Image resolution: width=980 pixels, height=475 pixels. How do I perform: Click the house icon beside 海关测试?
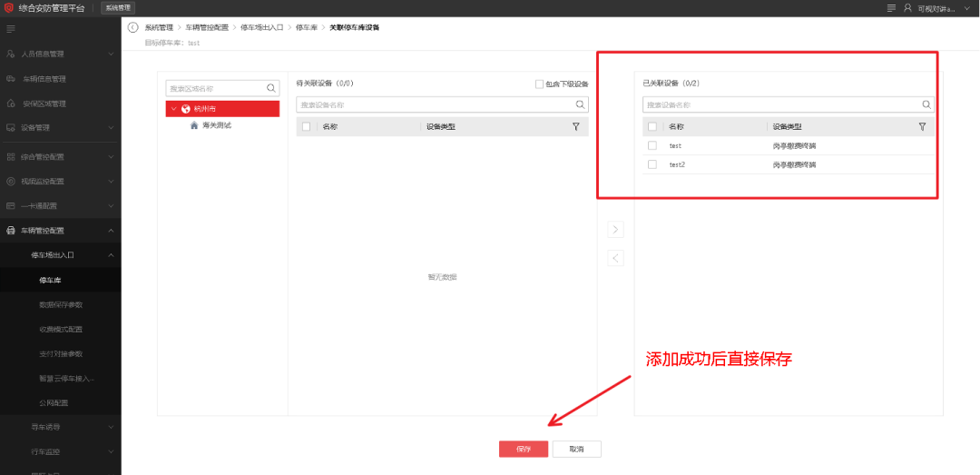point(194,125)
